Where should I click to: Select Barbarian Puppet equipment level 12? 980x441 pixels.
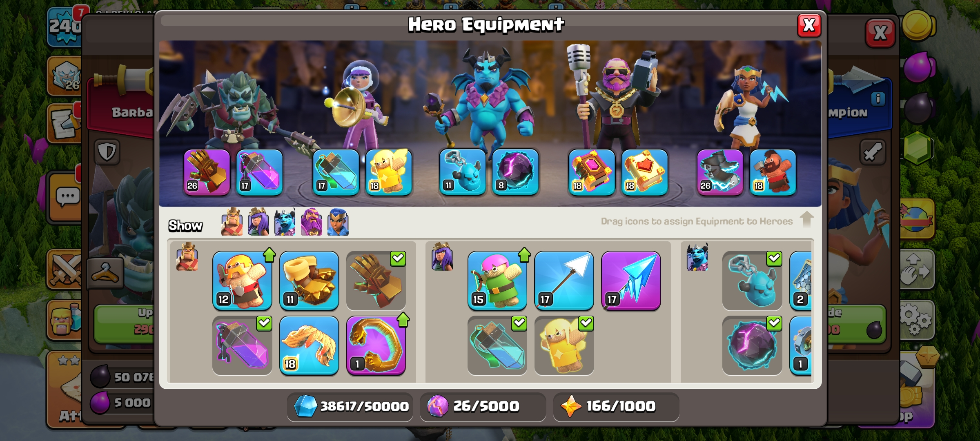pos(242,281)
